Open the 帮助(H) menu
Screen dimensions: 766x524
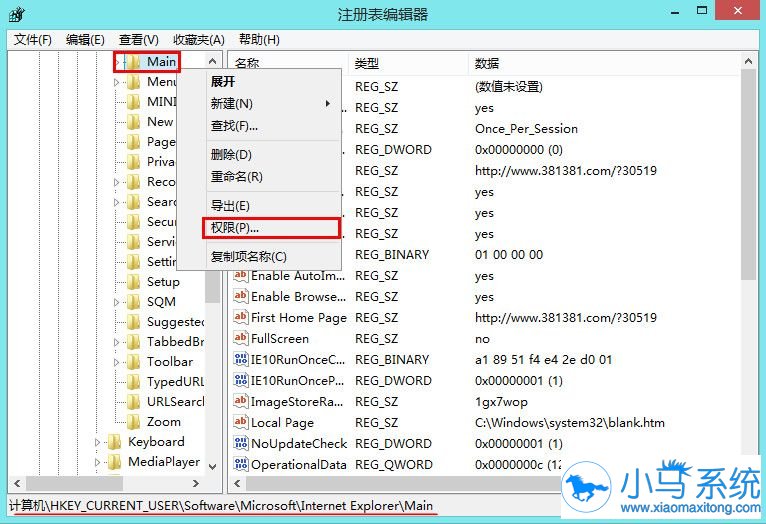259,40
